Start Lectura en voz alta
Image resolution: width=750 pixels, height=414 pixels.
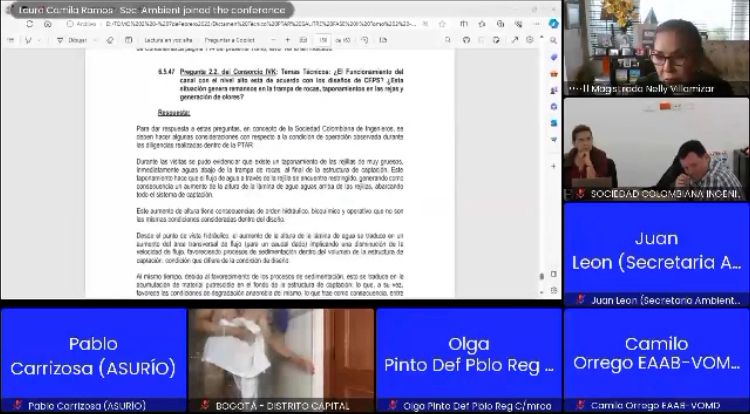168,41
